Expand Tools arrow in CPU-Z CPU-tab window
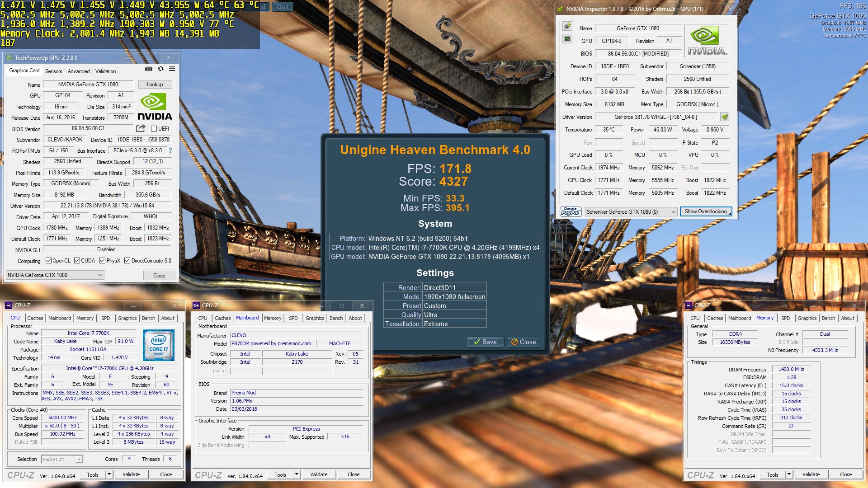This screenshot has width=868, height=488. coord(108,474)
